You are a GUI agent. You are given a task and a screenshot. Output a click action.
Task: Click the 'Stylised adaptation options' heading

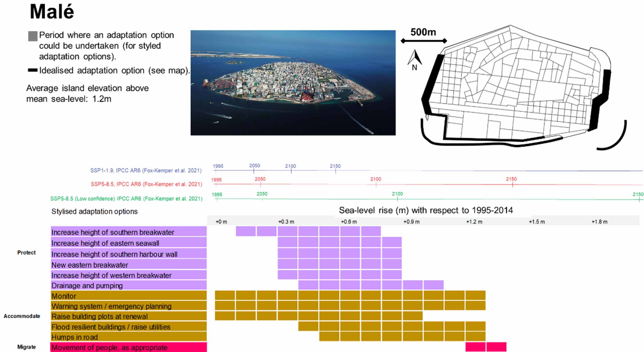pyautogui.click(x=94, y=211)
